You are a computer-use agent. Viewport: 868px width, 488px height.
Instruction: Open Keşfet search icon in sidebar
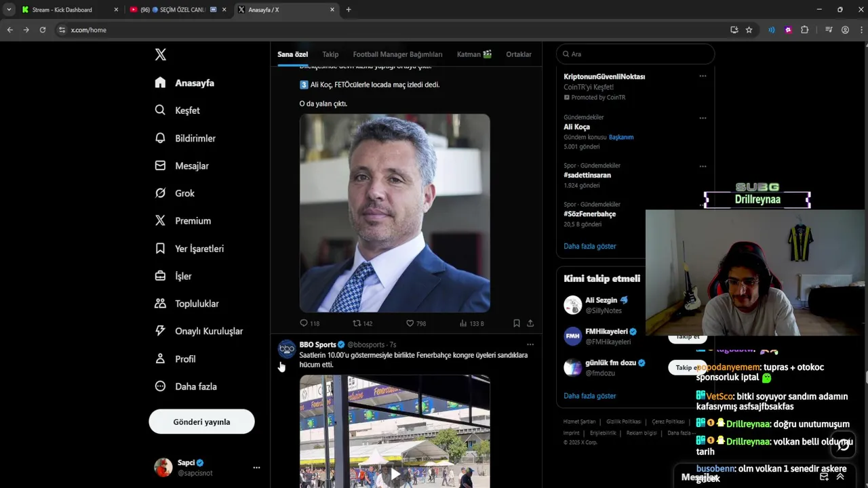160,110
